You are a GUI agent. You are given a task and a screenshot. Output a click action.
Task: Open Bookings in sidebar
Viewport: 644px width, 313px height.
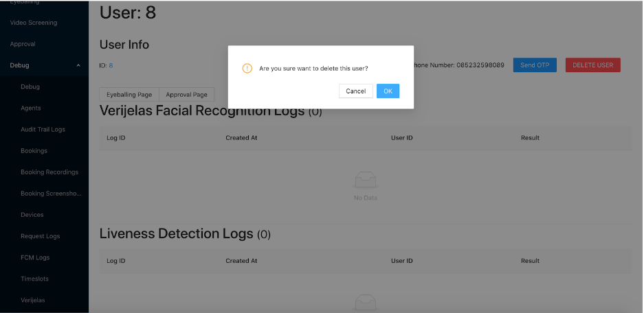34,150
